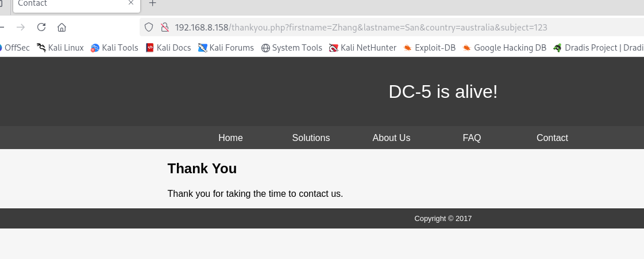Image resolution: width=644 pixels, height=259 pixels.
Task: Reload the current page
Action: pyautogui.click(x=41, y=27)
